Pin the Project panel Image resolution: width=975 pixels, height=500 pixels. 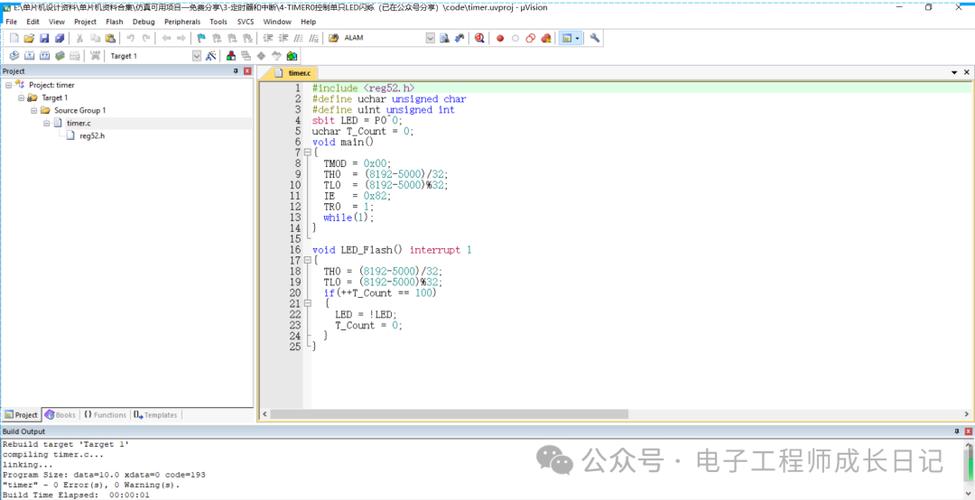click(236, 71)
